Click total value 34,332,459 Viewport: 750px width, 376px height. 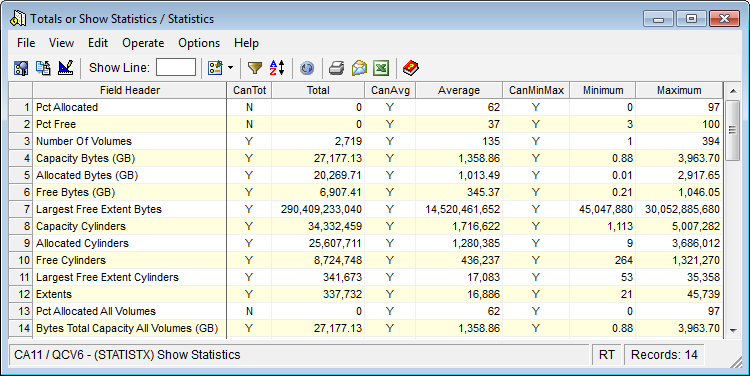point(335,226)
